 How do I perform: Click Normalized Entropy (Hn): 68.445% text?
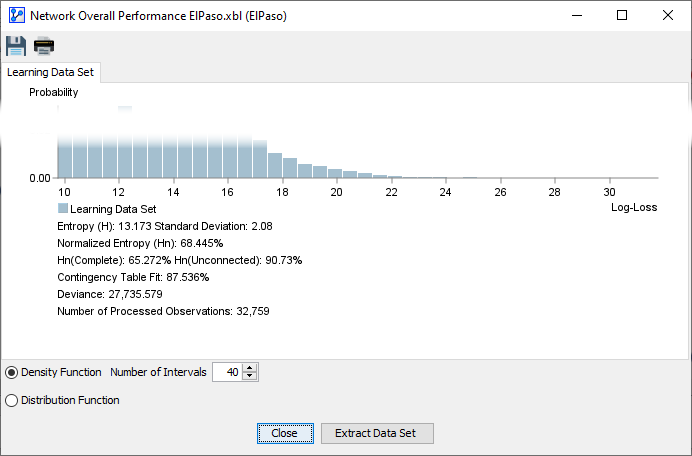point(140,243)
